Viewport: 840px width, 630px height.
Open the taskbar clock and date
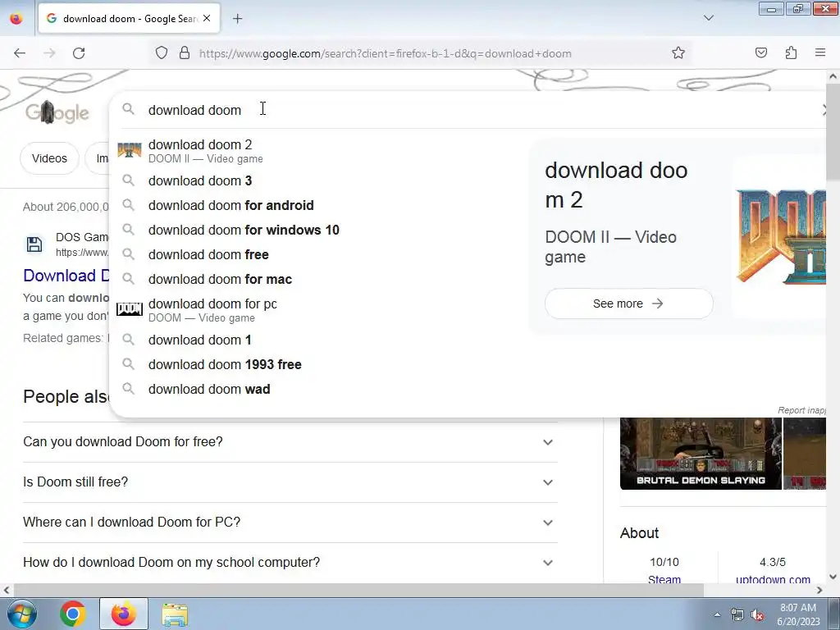pyautogui.click(x=799, y=614)
